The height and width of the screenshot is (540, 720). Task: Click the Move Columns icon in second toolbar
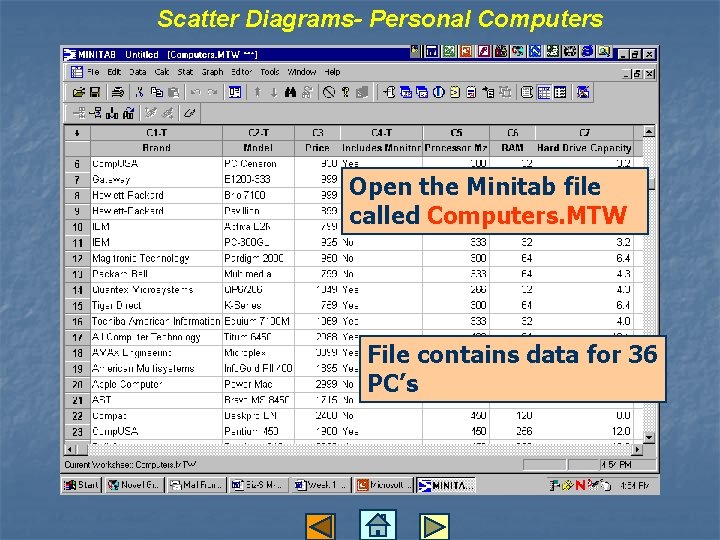click(129, 113)
